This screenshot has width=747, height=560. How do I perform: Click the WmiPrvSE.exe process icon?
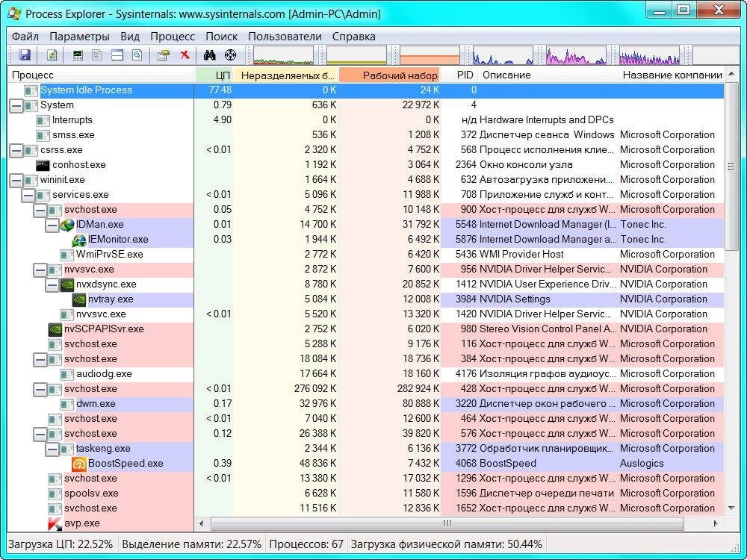pos(67,255)
